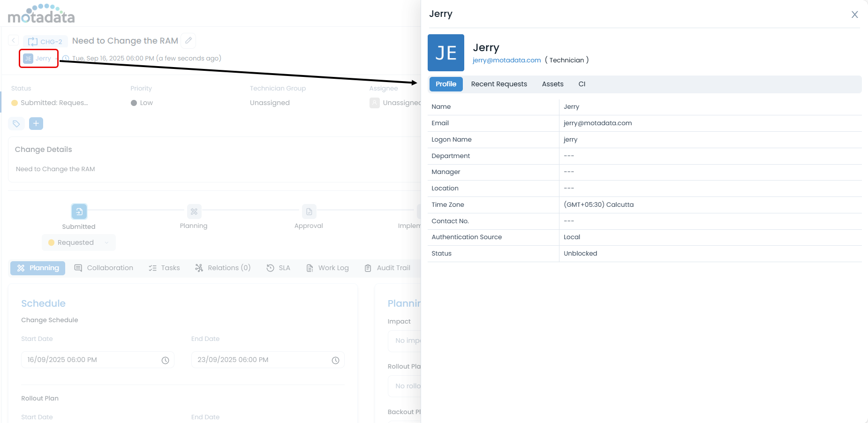868x423 pixels.
Task: Click the blue plus add-tag button
Action: click(36, 124)
